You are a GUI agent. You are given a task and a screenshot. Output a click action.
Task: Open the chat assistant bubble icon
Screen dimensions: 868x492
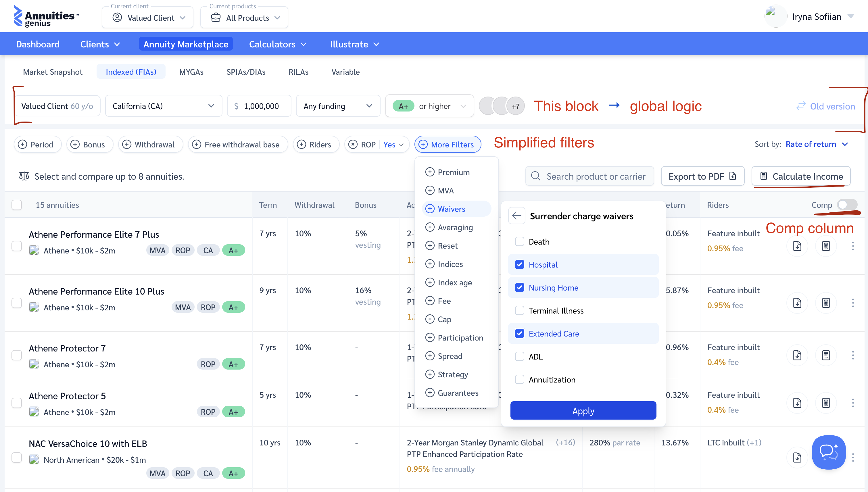(x=828, y=452)
